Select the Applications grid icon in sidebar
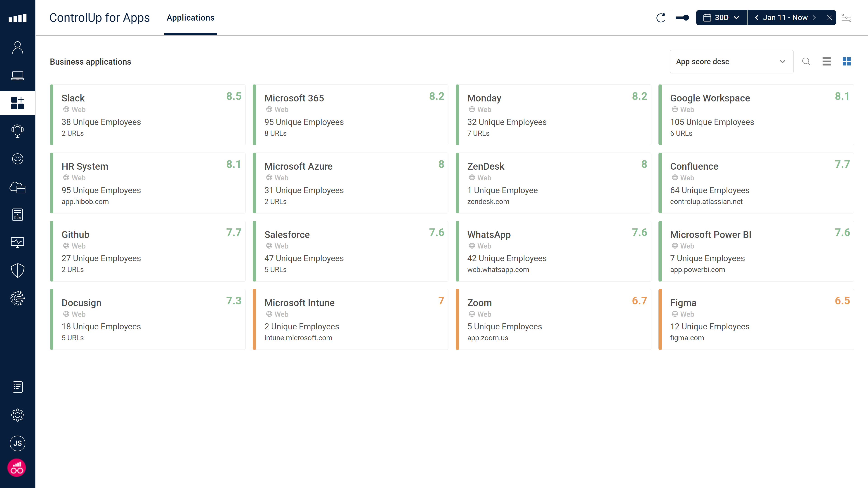 18,103
